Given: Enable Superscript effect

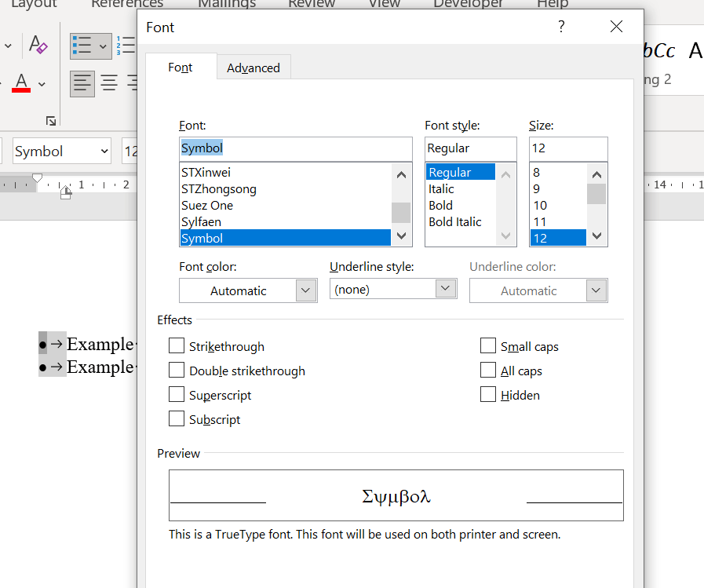Looking at the screenshot, I should (177, 394).
